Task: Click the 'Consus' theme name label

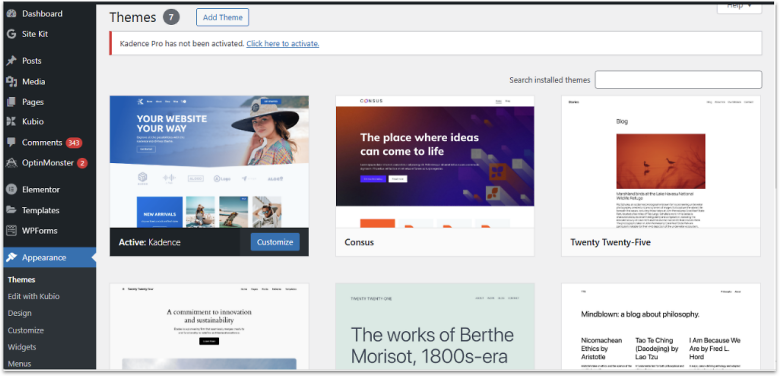Action: (359, 243)
